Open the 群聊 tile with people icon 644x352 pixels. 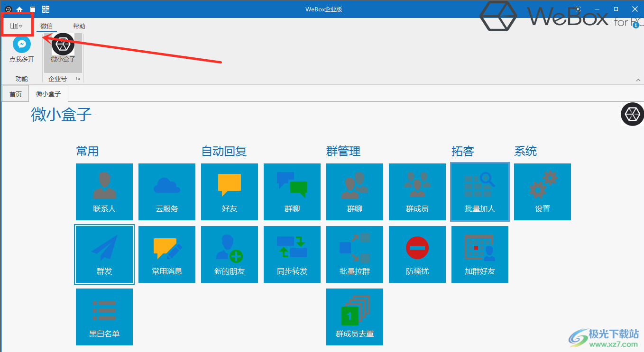point(355,192)
